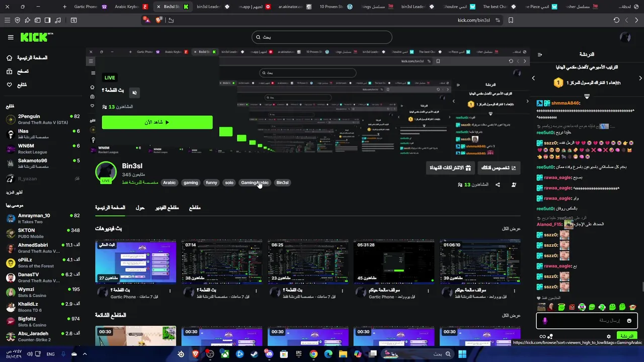Click View All beside stream videos
Screen dimensions: 644x362
coord(511,229)
